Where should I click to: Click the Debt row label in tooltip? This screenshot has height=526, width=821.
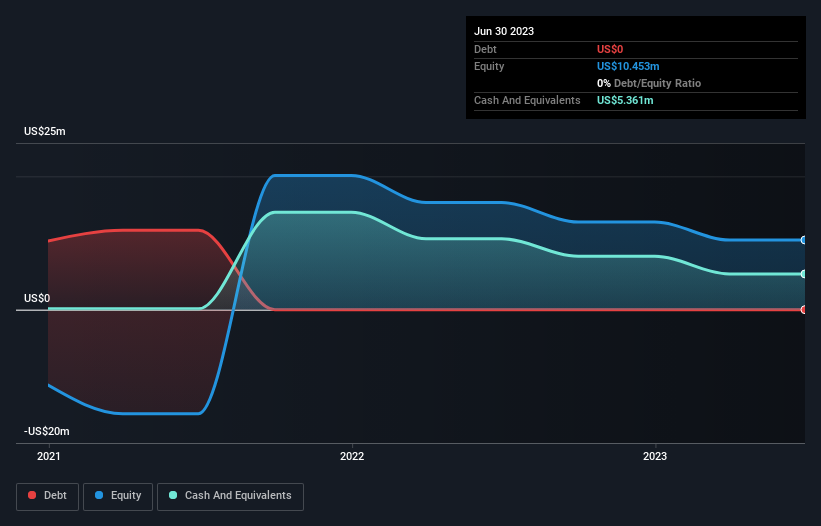[485, 49]
